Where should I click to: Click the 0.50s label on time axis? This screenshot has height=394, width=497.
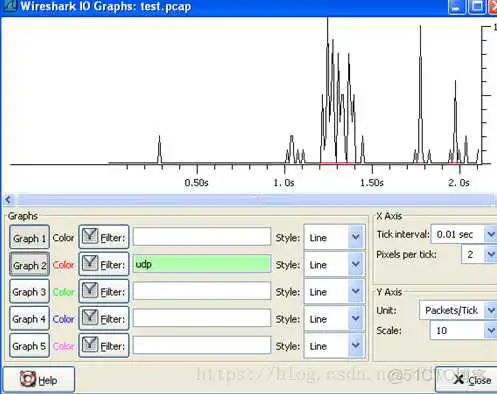tap(196, 183)
